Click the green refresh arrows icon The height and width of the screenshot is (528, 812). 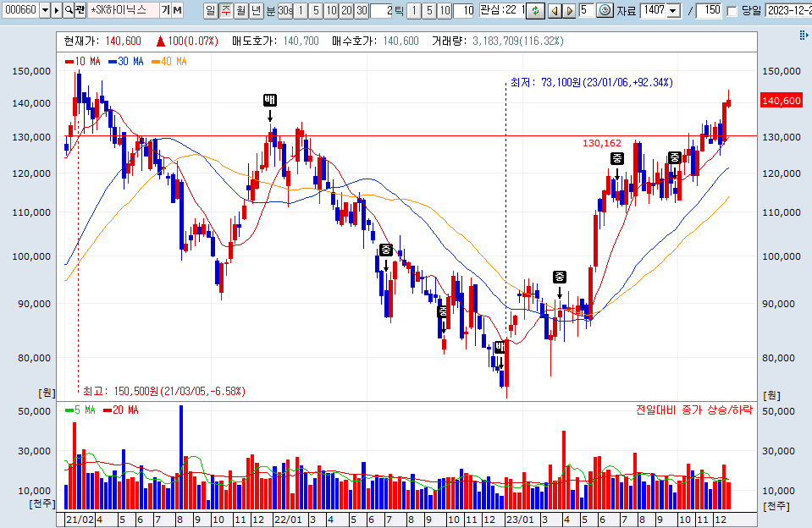pos(535,10)
